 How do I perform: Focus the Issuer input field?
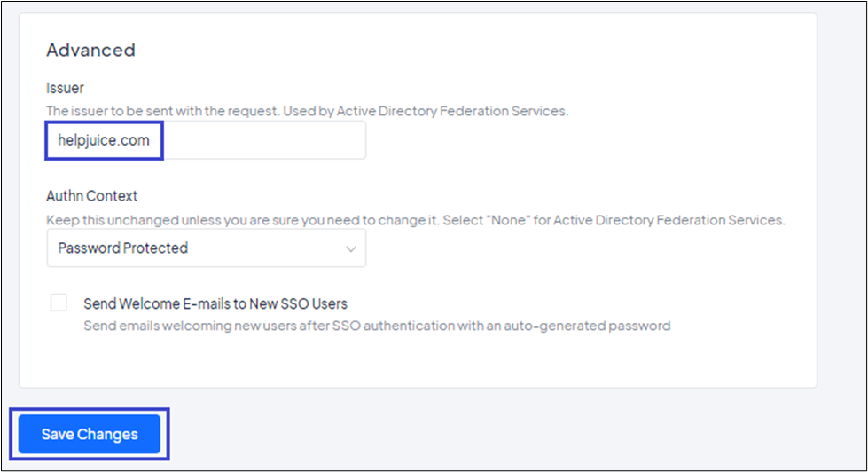point(206,140)
